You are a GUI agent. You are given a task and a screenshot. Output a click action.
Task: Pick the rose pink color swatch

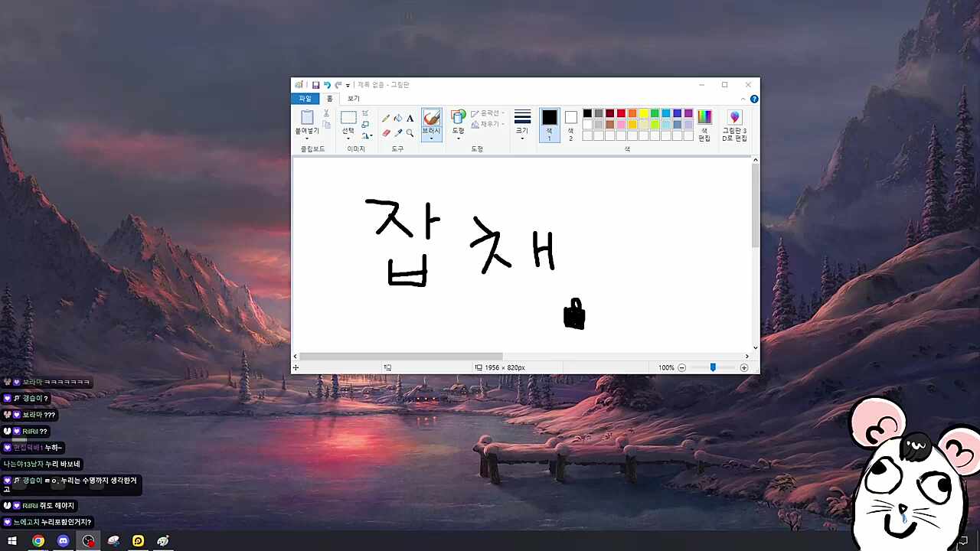[621, 125]
